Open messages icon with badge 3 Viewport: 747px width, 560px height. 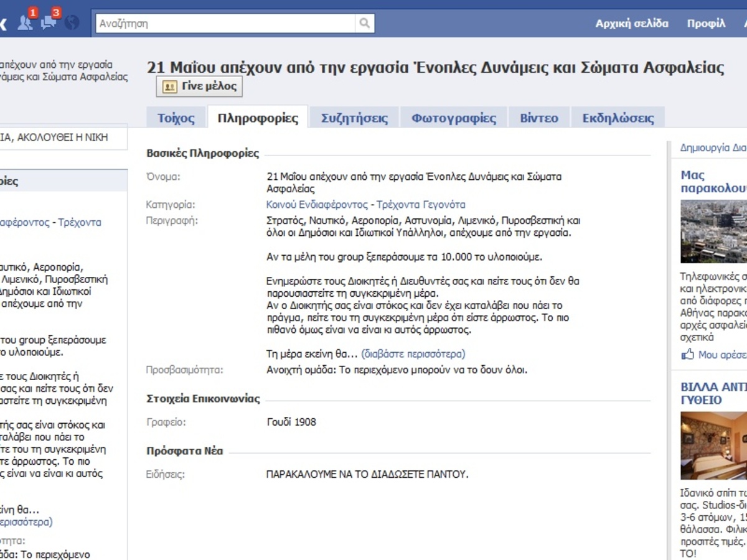coord(49,22)
